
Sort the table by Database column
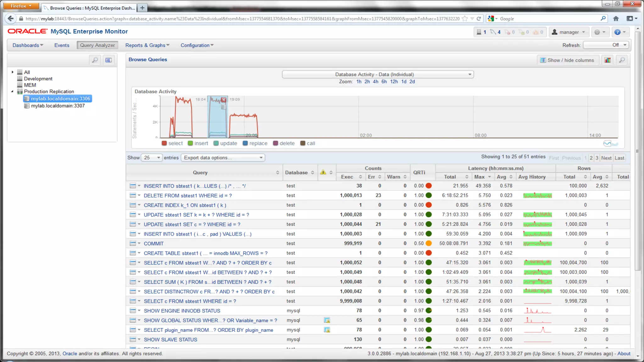pyautogui.click(x=299, y=173)
